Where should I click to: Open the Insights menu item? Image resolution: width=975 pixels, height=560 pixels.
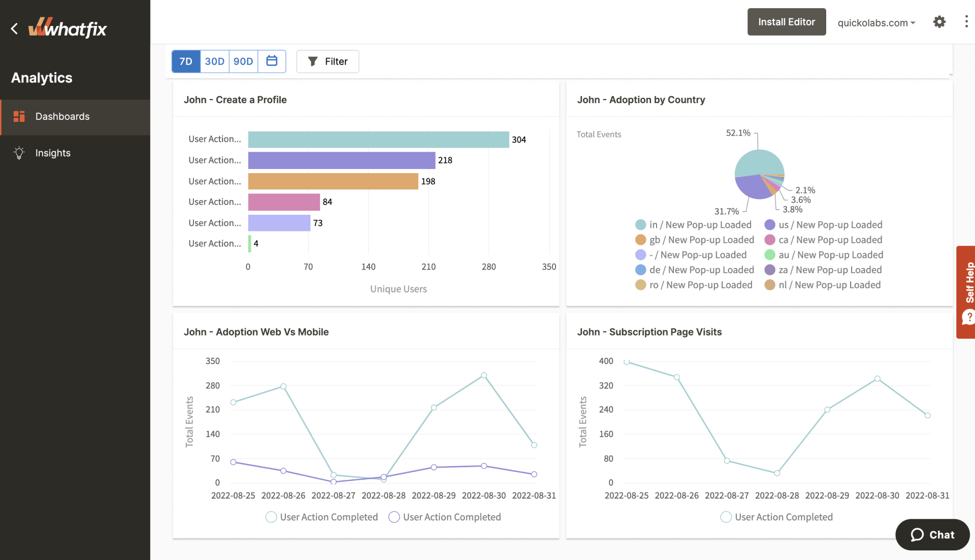point(53,153)
